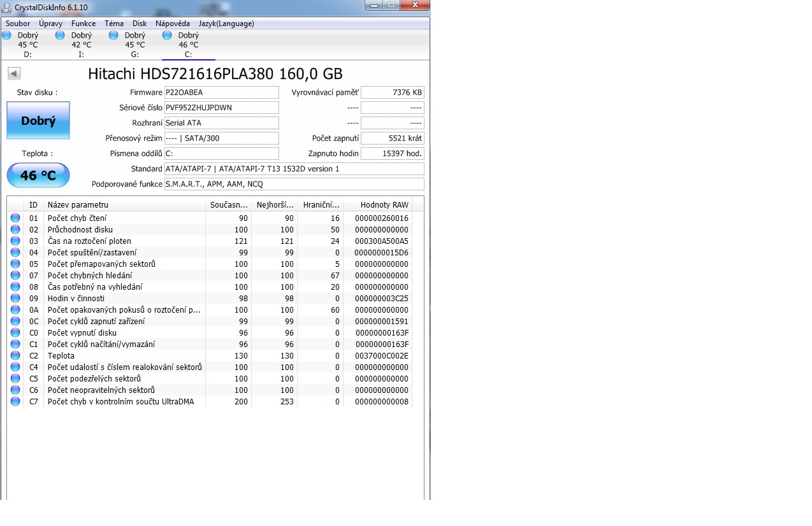Click the Současn... column header
This screenshot has height=526, width=812.
(229, 204)
